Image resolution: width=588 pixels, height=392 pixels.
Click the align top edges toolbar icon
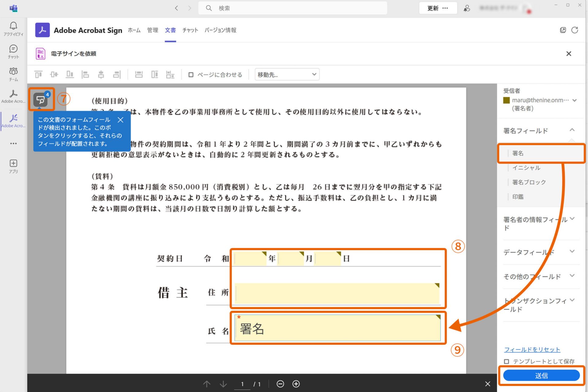tap(38, 74)
